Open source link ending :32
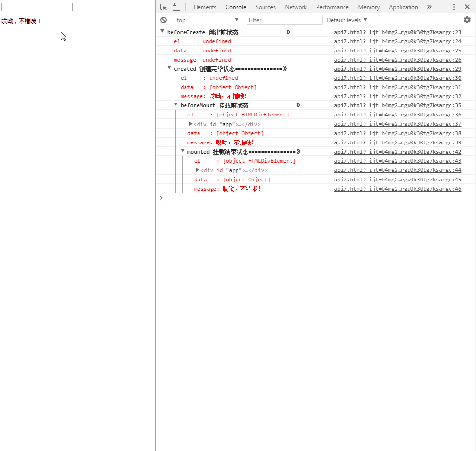The image size is (476, 451). pyautogui.click(x=397, y=96)
